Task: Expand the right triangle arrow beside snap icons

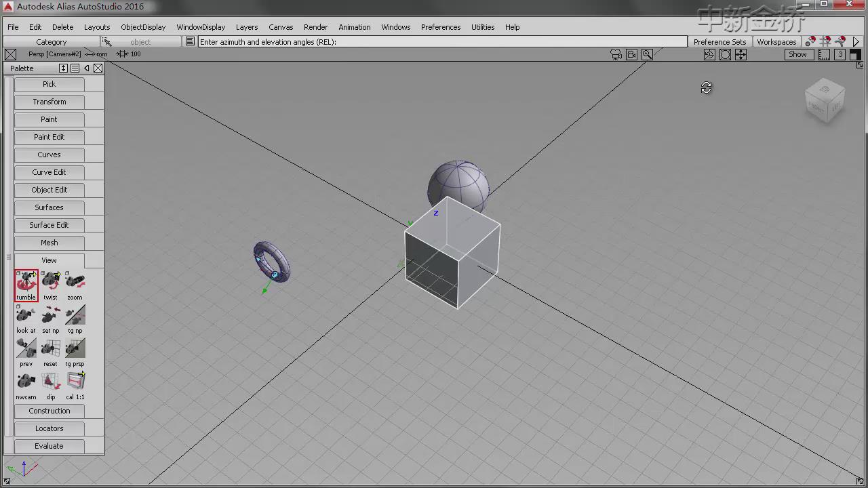Action: pos(856,41)
